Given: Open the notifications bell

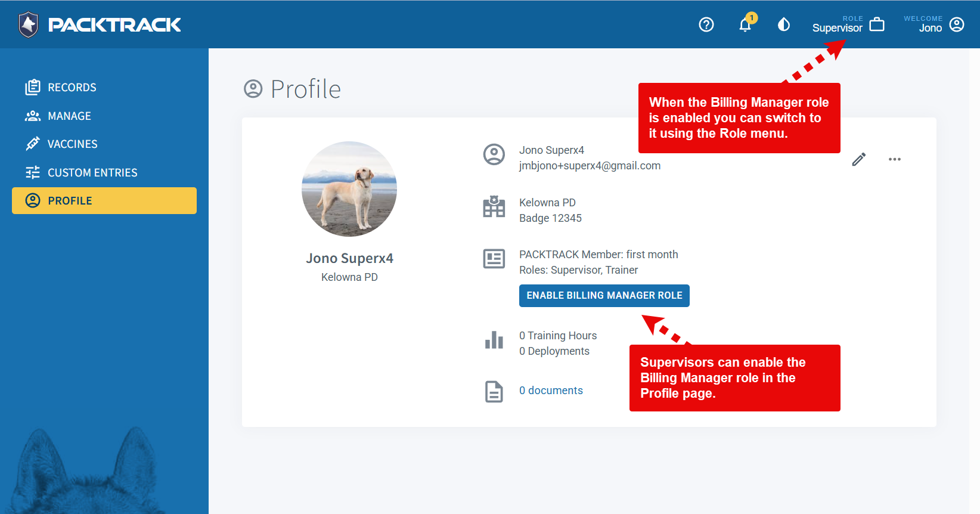Looking at the screenshot, I should tap(745, 25).
